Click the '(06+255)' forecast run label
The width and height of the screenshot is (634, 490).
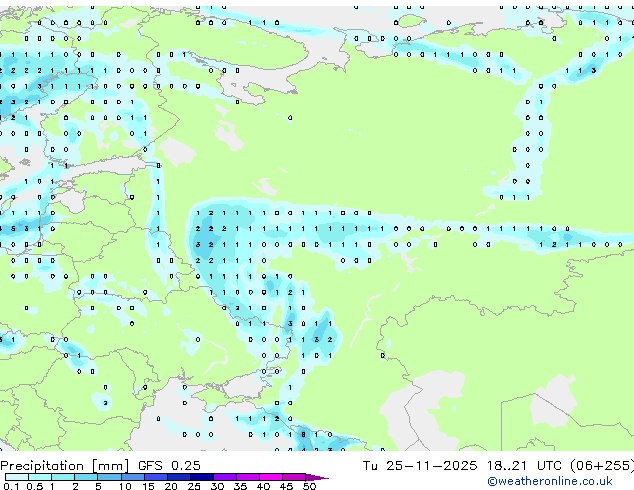(x=602, y=466)
